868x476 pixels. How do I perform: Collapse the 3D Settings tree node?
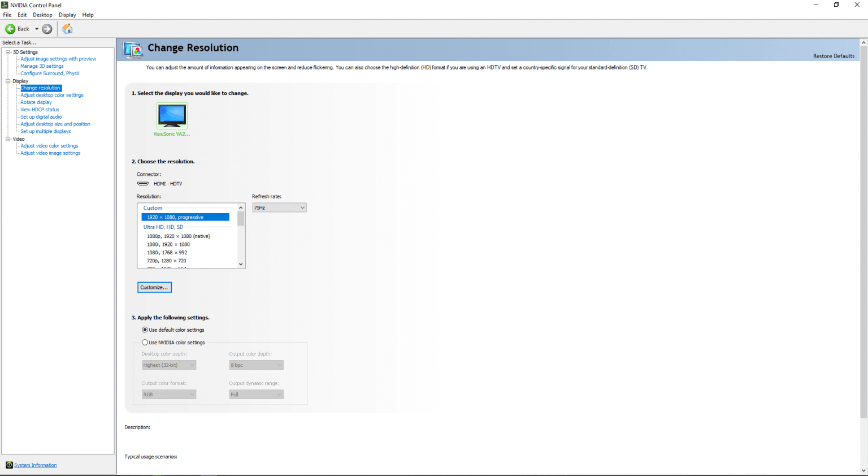point(8,52)
